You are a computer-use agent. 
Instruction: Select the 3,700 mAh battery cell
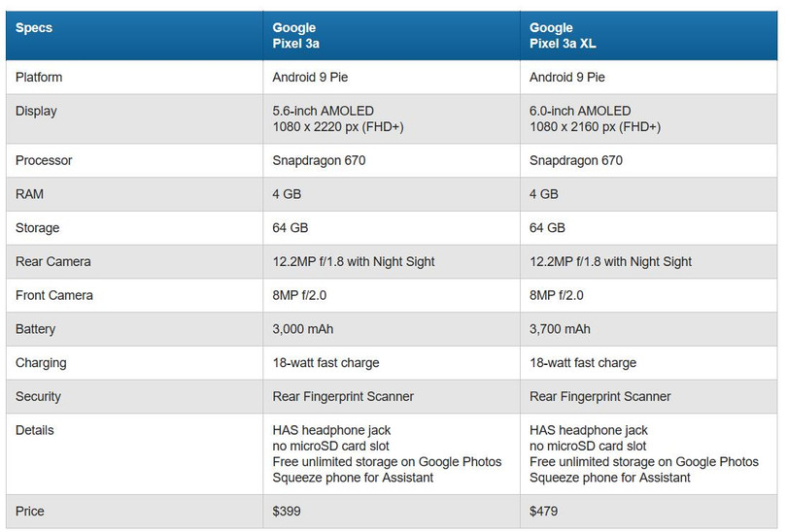pos(560,329)
